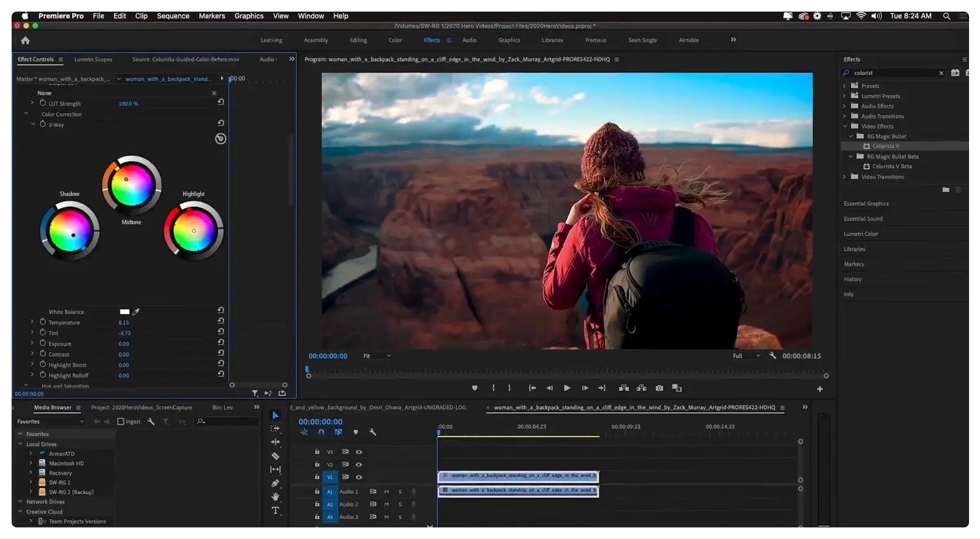Enable the Ingest checkbox

[x=120, y=422]
